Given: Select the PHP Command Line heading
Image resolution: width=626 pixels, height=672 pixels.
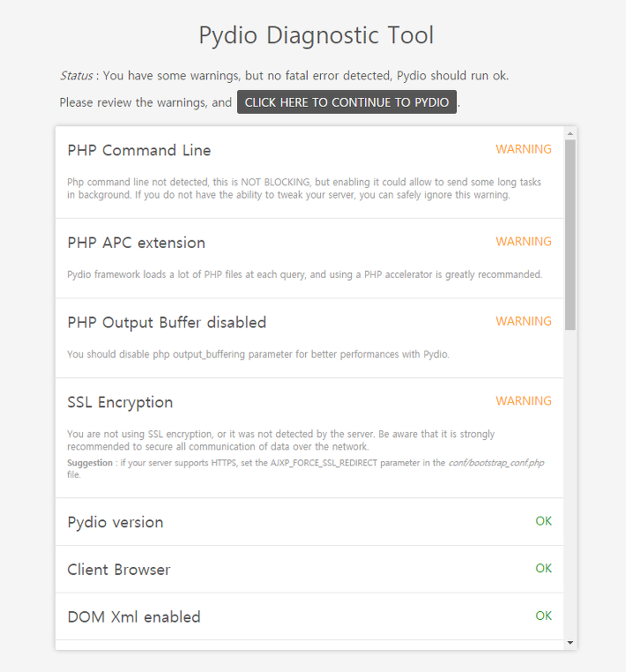Looking at the screenshot, I should tap(139, 151).
